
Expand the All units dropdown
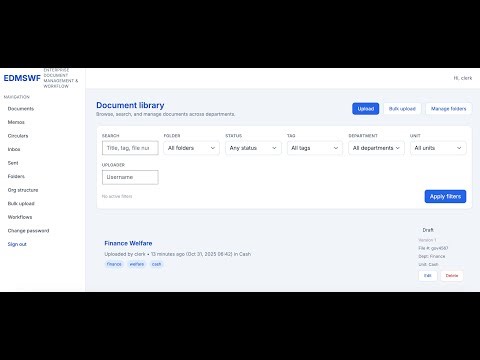point(438,148)
